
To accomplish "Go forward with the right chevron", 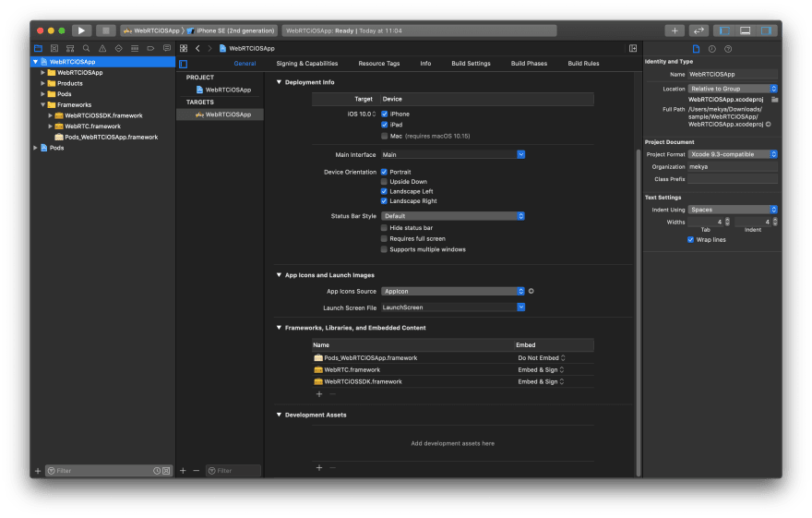I will tap(209, 48).
